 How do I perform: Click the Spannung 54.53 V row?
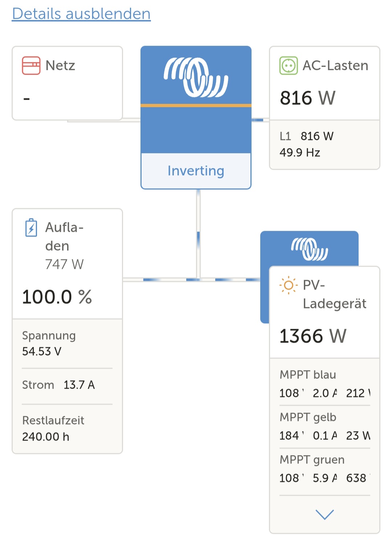point(49,343)
